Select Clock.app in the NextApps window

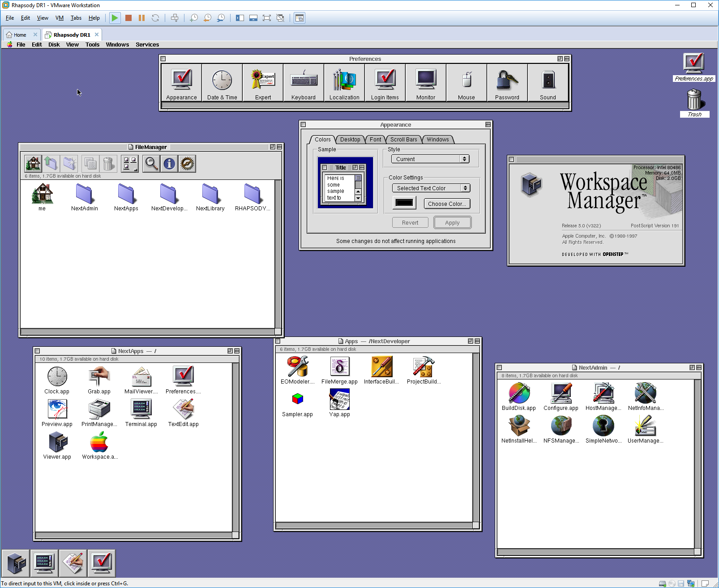[x=57, y=380]
